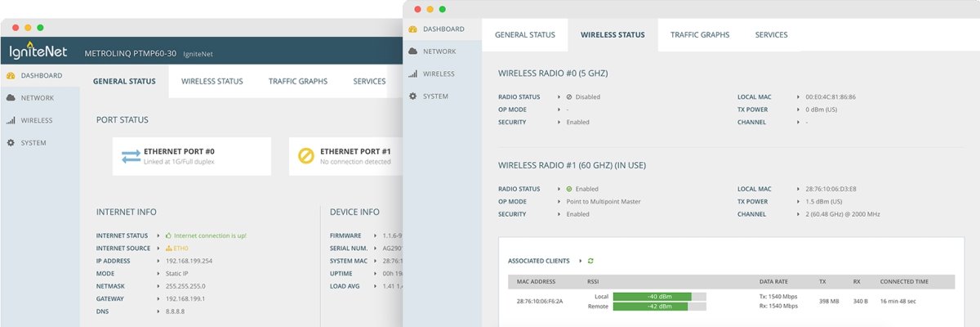Click the 'Data Rate' column header
Viewport: 980px width, 327px height.
(x=773, y=281)
